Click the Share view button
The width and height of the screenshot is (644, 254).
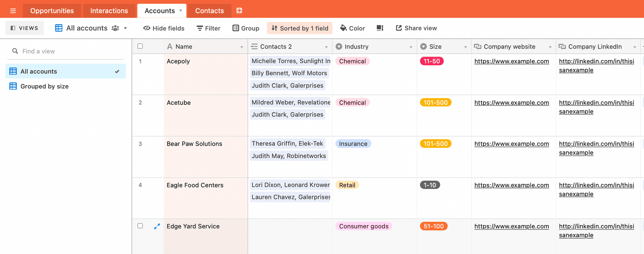pos(416,28)
